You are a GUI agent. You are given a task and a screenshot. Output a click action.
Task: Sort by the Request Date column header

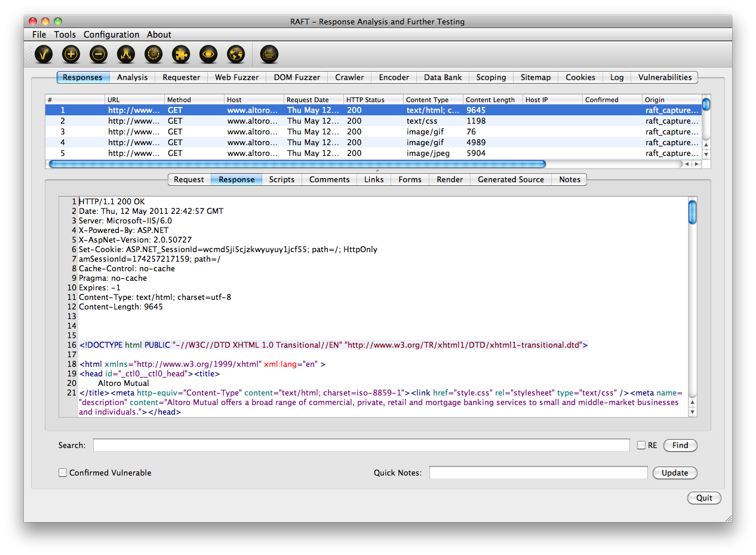click(314, 100)
